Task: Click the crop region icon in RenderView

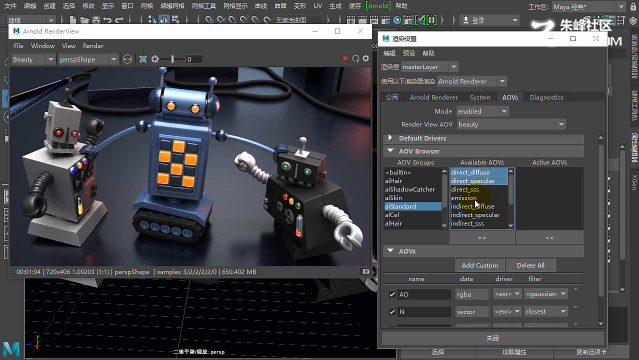Action: click(x=143, y=60)
